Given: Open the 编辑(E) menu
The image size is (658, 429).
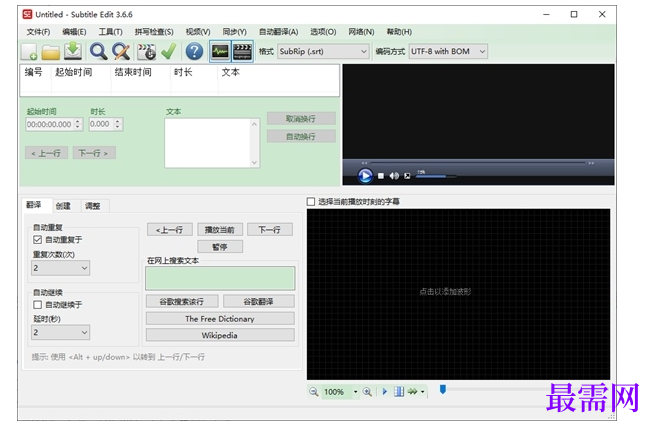Looking at the screenshot, I should [x=74, y=32].
